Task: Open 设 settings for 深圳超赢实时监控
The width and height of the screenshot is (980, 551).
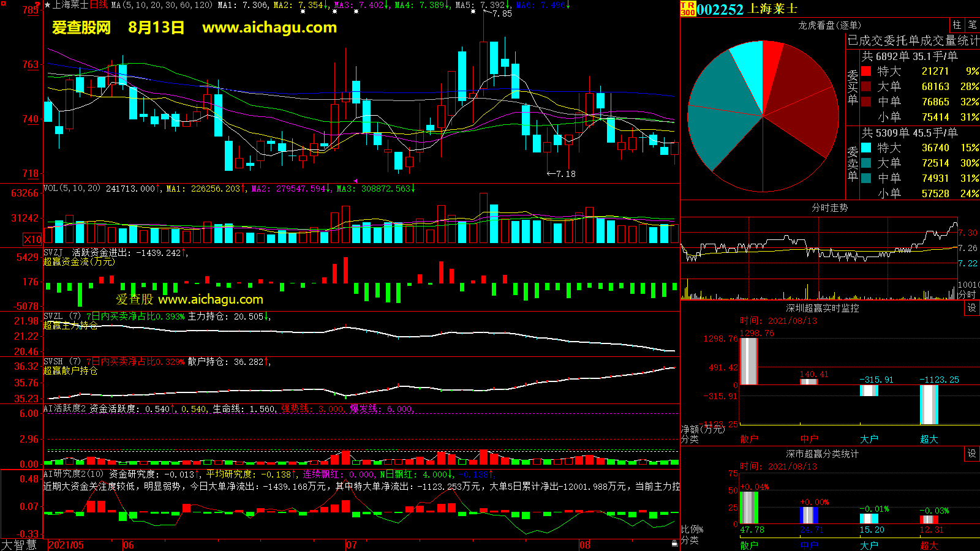Action: click(x=972, y=308)
